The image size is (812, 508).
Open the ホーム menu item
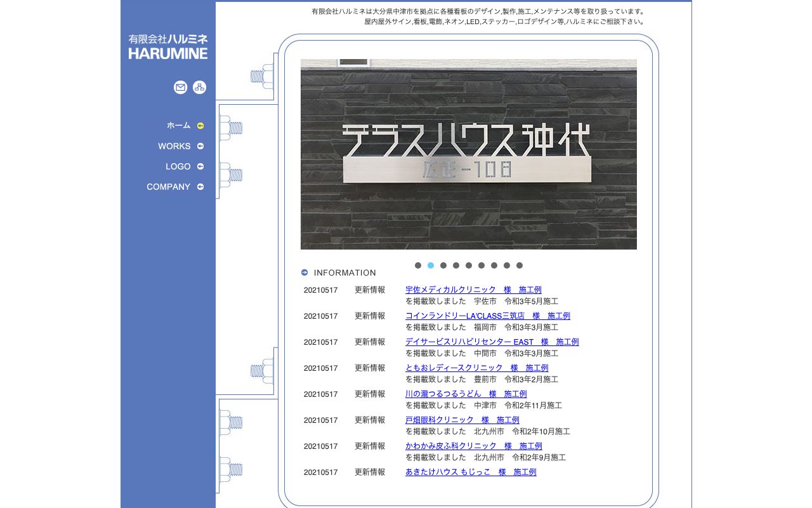pyautogui.click(x=178, y=126)
